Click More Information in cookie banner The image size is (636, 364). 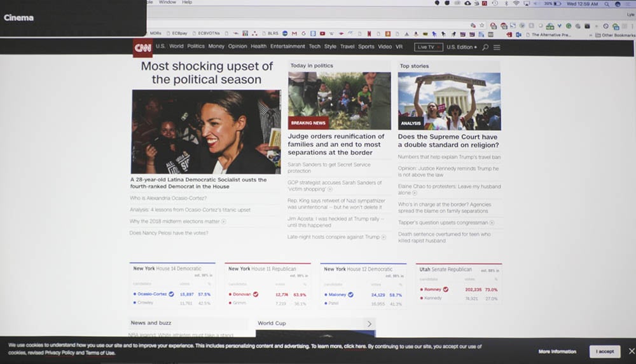tap(557, 351)
